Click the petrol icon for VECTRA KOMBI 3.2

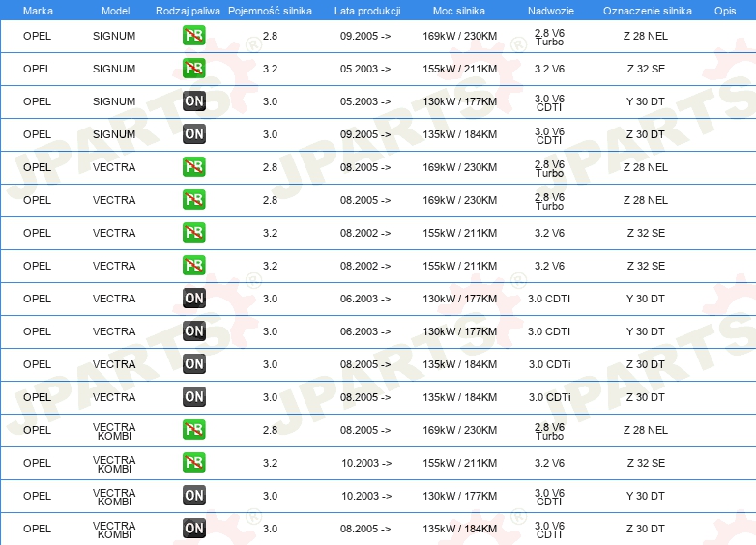coord(193,463)
